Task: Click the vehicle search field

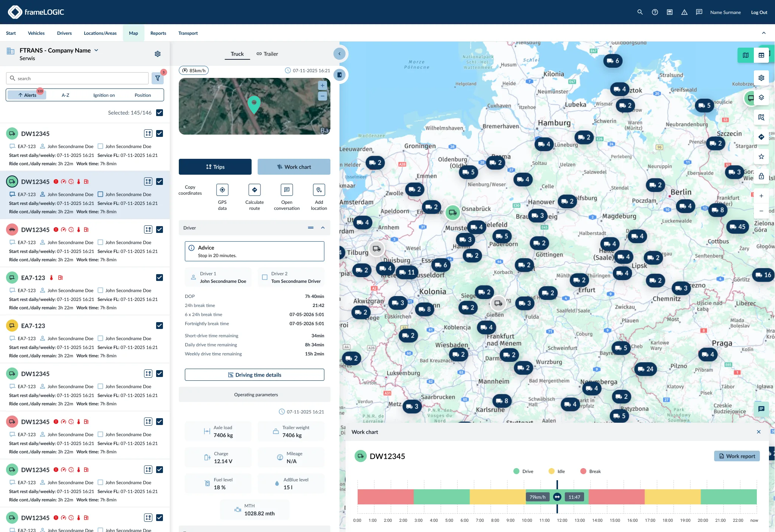Action: point(77,78)
